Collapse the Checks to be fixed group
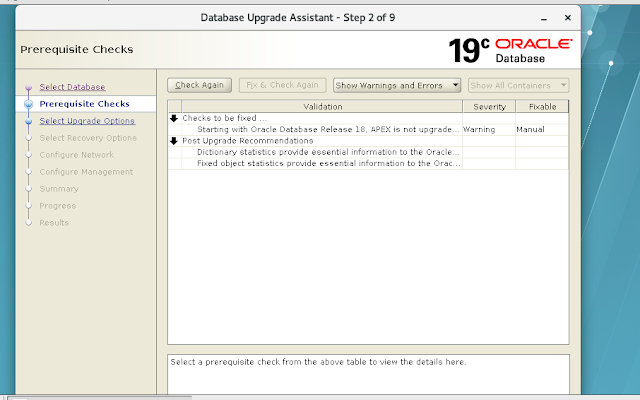The image size is (640, 400). pyautogui.click(x=174, y=118)
